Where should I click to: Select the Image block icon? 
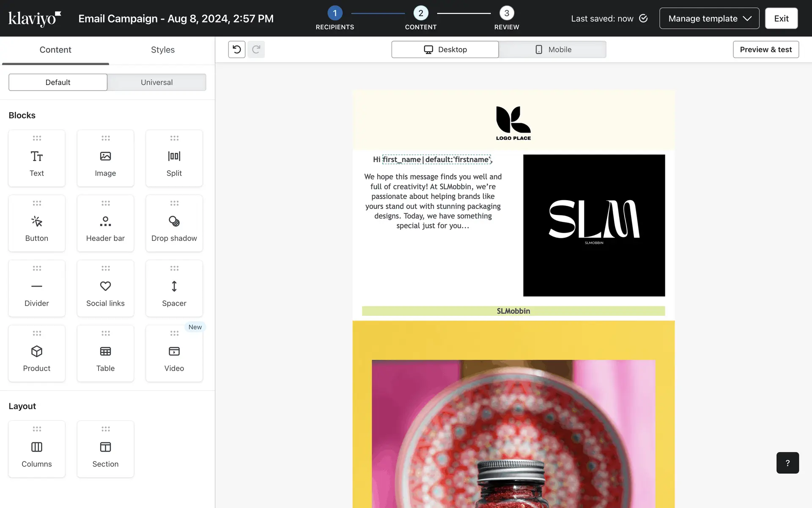105,157
